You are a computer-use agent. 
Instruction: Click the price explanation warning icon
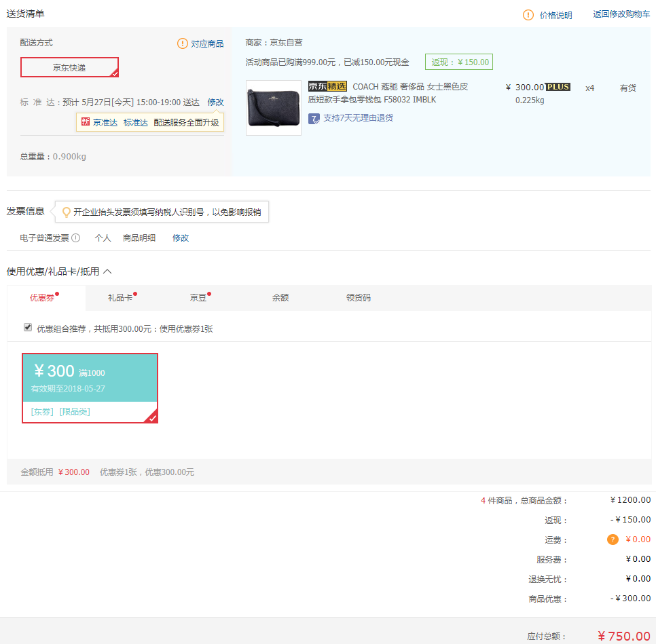coord(528,15)
